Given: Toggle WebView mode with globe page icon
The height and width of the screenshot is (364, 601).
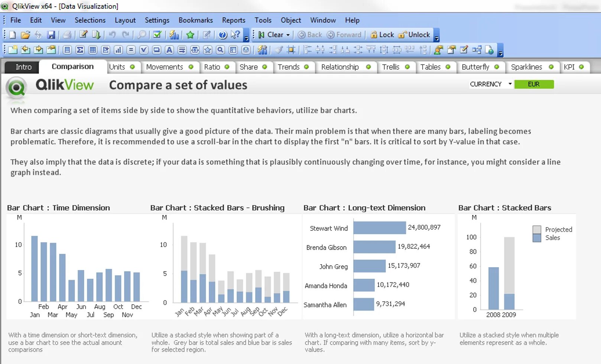Looking at the screenshot, I should (x=490, y=50).
